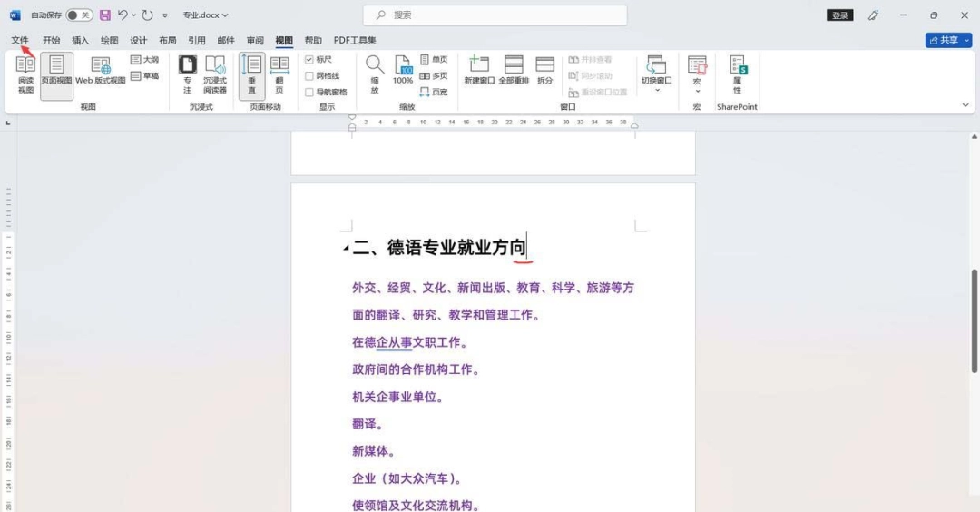The width and height of the screenshot is (980, 512).
Task: Select 页面视图 Print Layout view
Action: (57, 75)
